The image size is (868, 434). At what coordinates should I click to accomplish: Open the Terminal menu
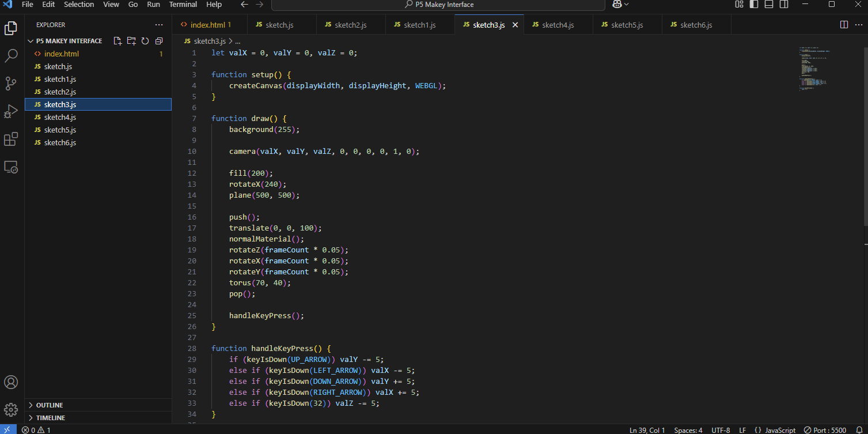pyautogui.click(x=183, y=5)
